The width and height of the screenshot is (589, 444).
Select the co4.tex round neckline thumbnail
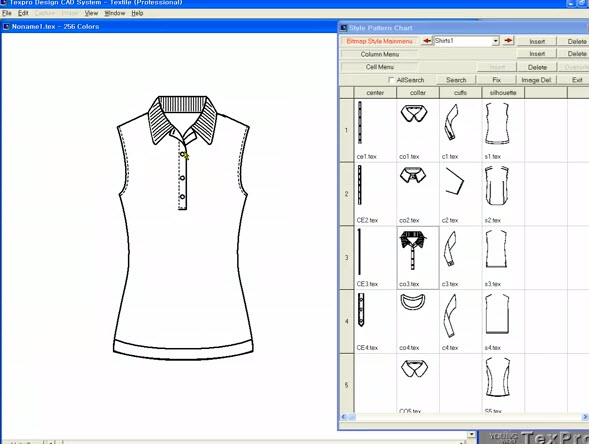[412, 302]
